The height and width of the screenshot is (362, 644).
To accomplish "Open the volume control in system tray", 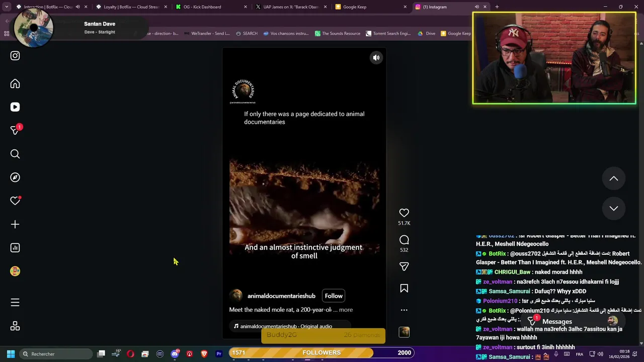I will pos(600,354).
